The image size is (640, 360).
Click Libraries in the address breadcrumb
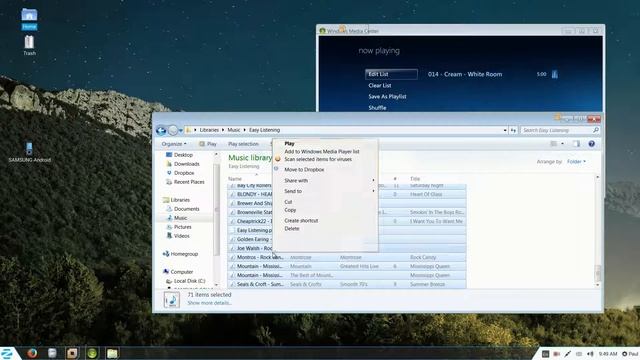pyautogui.click(x=209, y=130)
